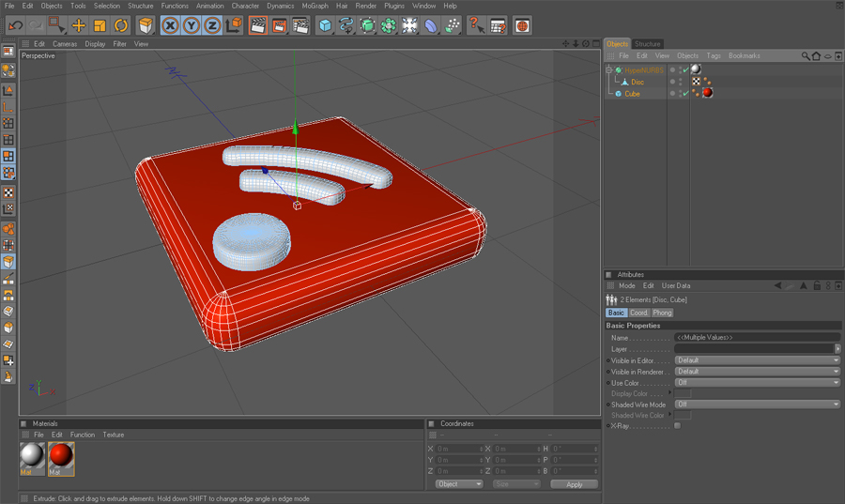This screenshot has width=845, height=504.
Task: Click the home icon in Object Manager
Action: coord(816,56)
